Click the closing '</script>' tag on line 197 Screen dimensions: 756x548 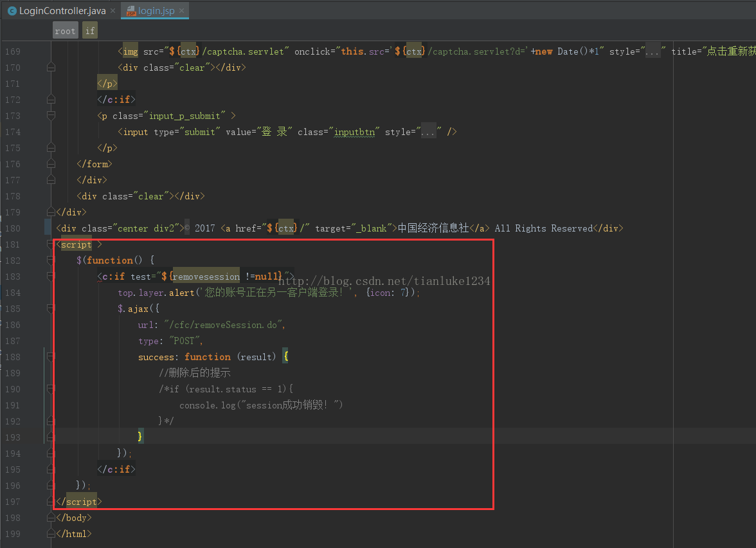78,502
